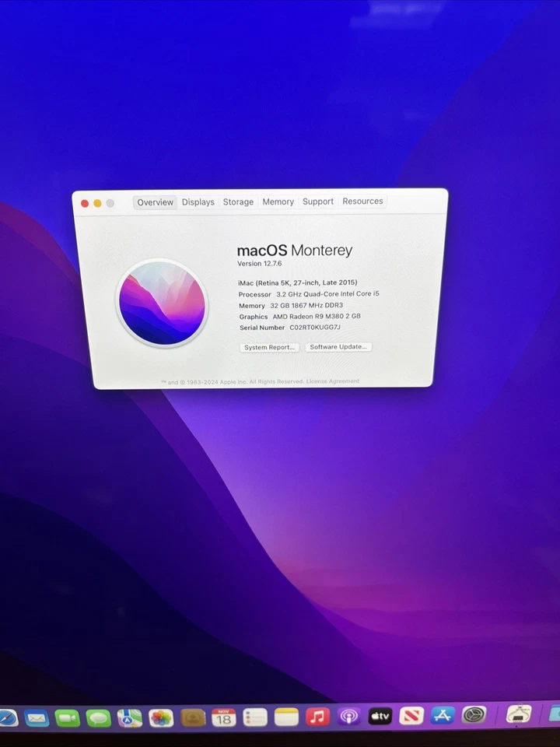Launch FaceTime from the dock
Image resolution: width=560 pixels, height=747 pixels.
tap(68, 717)
